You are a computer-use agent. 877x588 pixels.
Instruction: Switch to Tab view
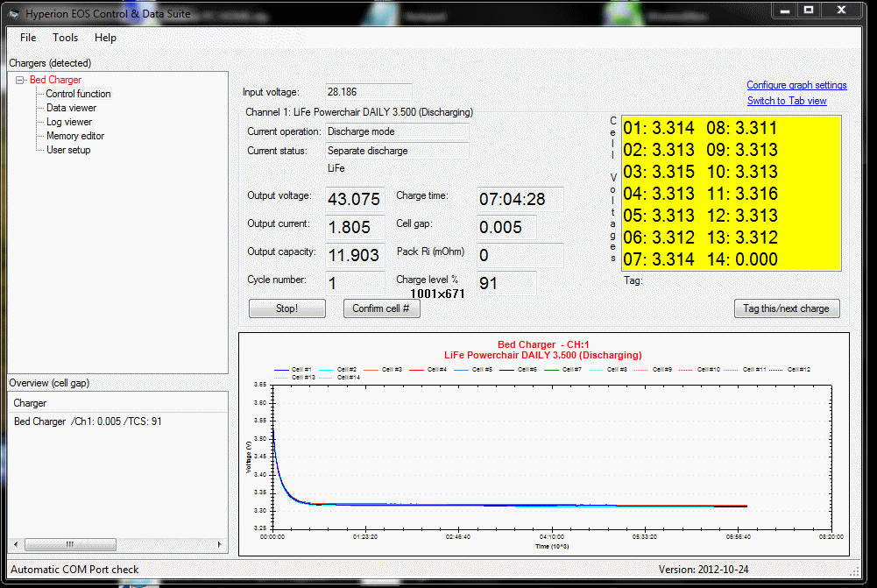tap(786, 100)
